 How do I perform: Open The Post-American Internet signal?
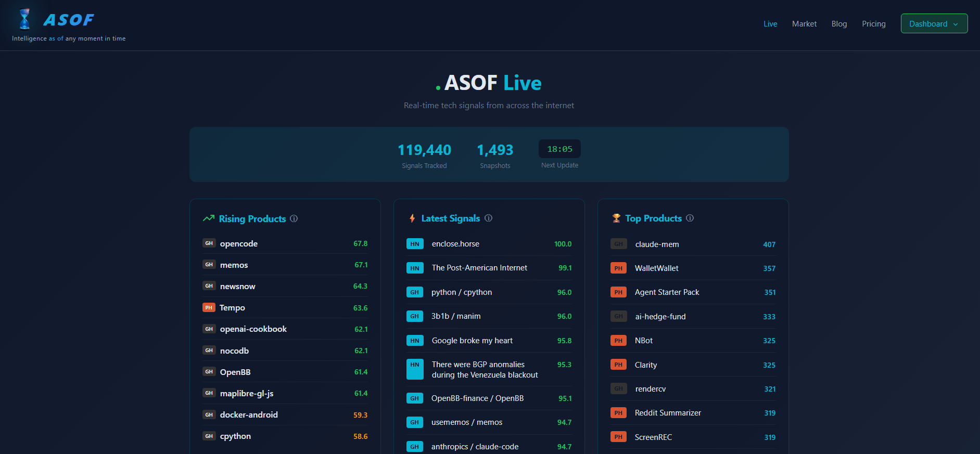pyautogui.click(x=479, y=268)
